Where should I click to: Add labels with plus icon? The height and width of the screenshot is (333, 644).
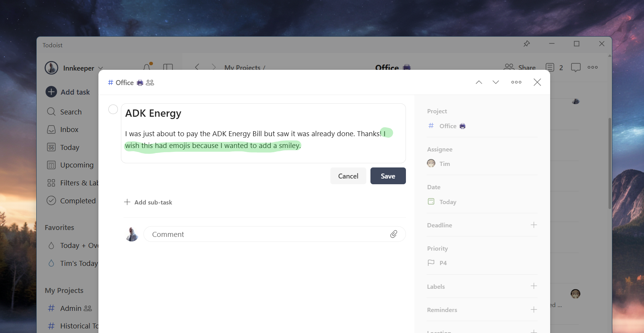coord(534,286)
